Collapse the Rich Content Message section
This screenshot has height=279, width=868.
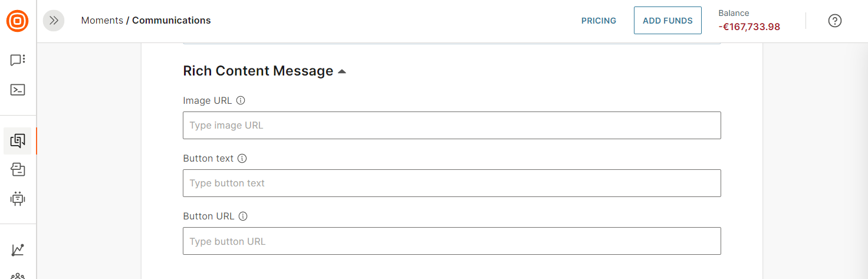point(342,71)
